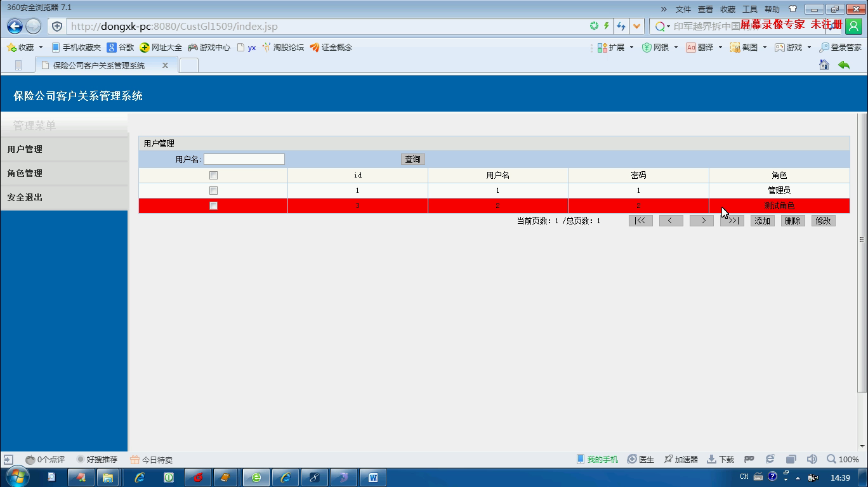Click 安全退出 to log out
868x487 pixels.
(x=64, y=197)
